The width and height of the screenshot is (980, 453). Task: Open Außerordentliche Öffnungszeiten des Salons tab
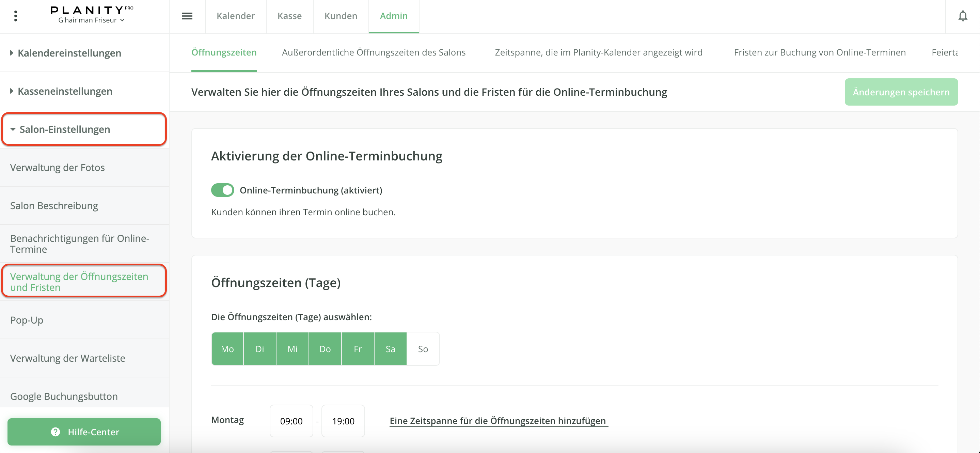tap(374, 52)
